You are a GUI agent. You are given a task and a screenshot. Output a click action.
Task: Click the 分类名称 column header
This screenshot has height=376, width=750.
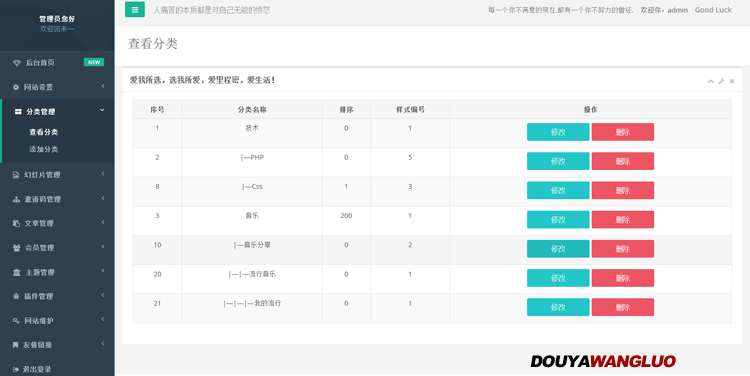[x=252, y=110]
